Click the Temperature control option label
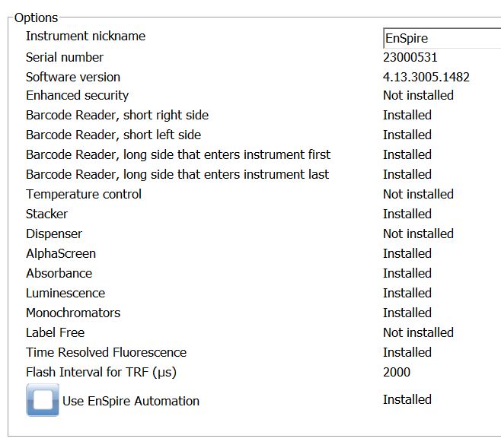The width and height of the screenshot is (501, 448). (83, 194)
